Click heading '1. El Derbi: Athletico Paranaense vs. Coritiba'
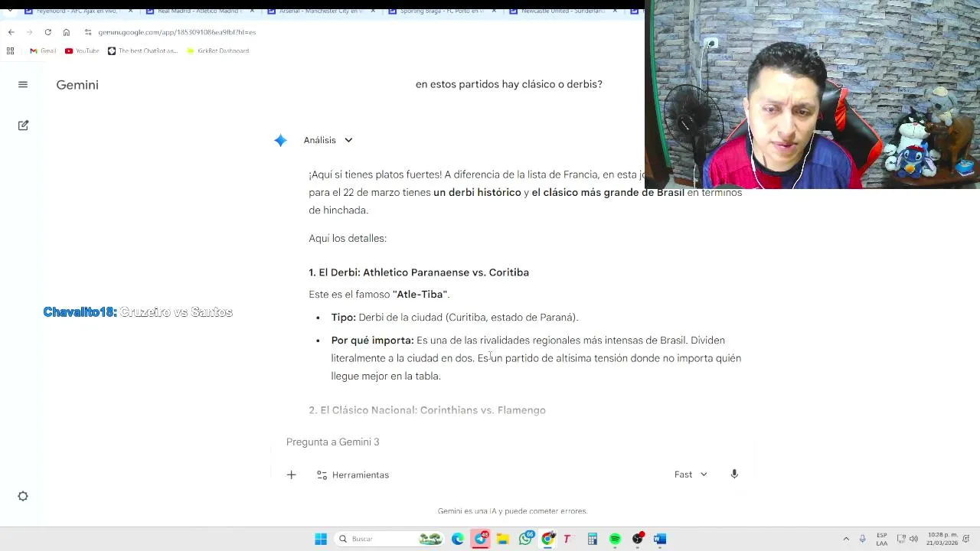 419,272
